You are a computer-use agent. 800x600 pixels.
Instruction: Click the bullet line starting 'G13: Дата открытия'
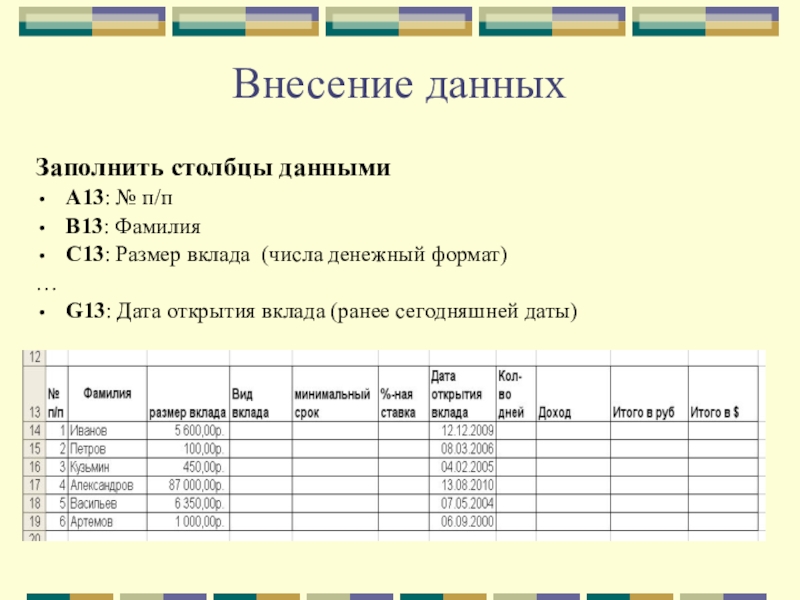pos(321,311)
